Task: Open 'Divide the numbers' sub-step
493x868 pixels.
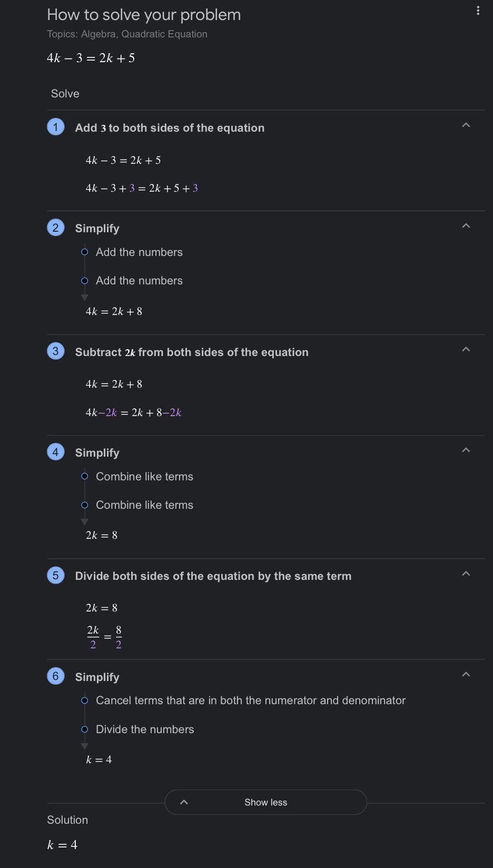Action: [145, 729]
